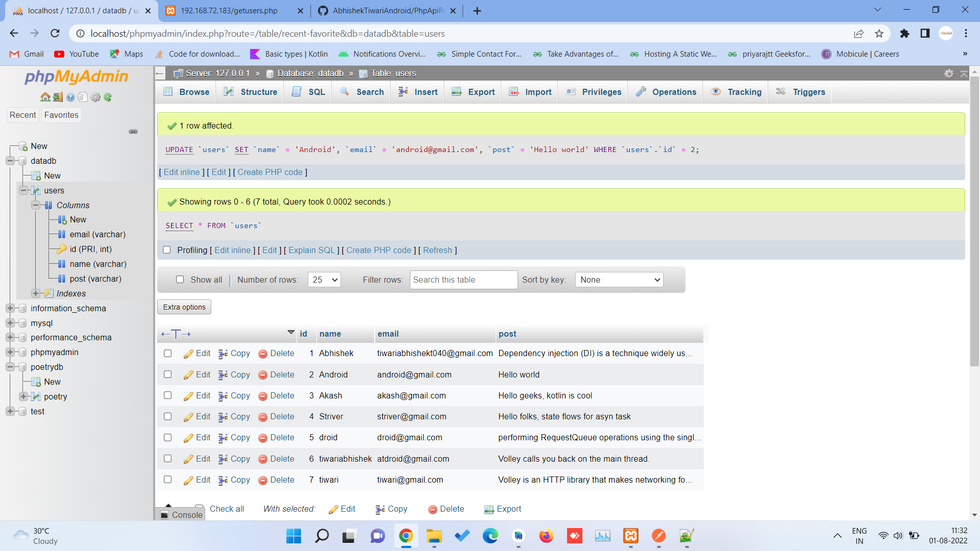Viewport: 980px width, 551px height.
Task: Click Delete red icon for droid row
Action: (263, 438)
